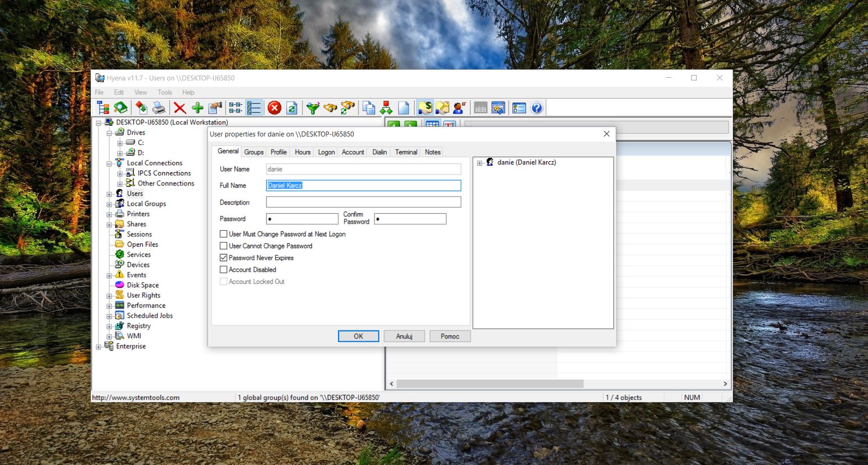The height and width of the screenshot is (465, 868).
Task: Uncheck Password Never Expires
Action: tap(224, 258)
